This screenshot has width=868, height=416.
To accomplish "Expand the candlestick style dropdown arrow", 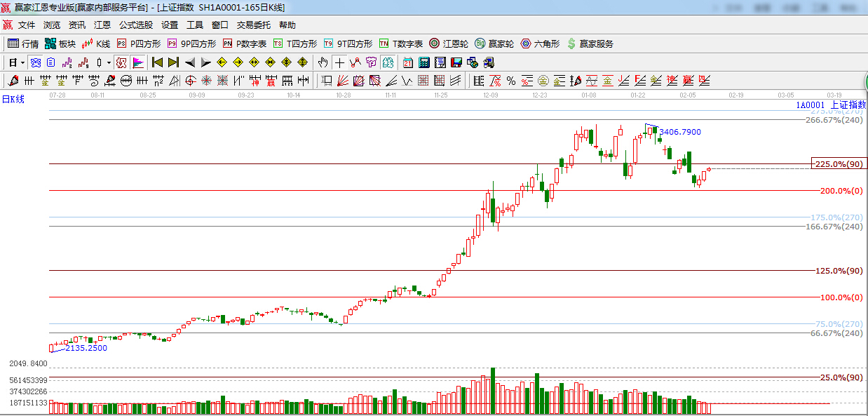I will click(109, 62).
